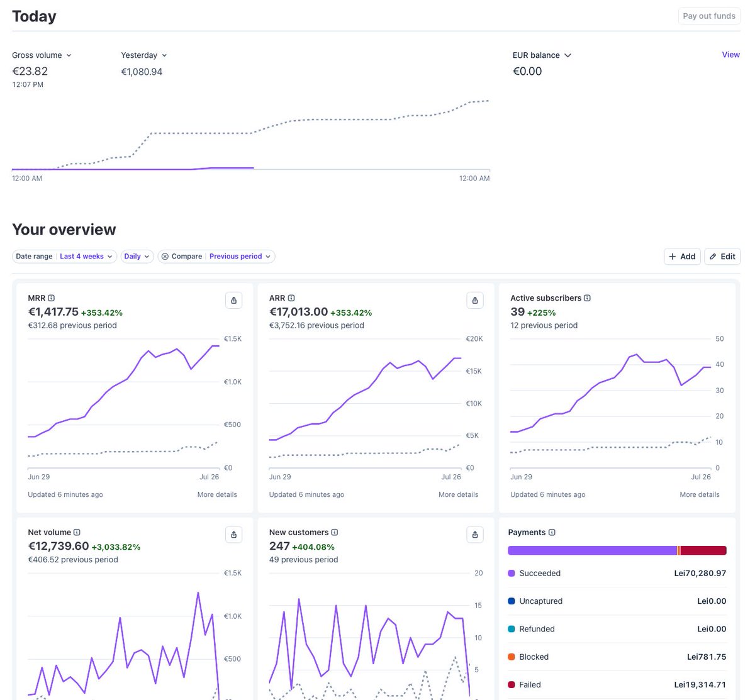Image resolution: width=755 pixels, height=700 pixels.
Task: Open the Gross volume dropdown
Action: point(42,55)
